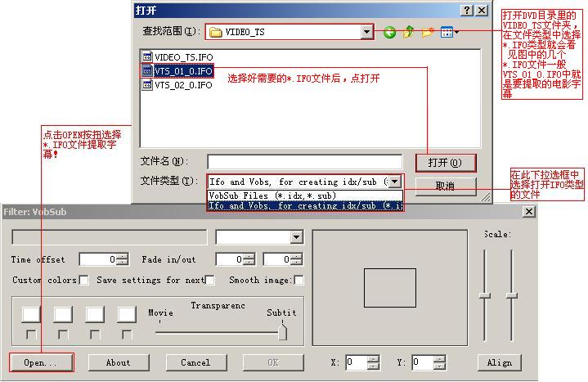The width and height of the screenshot is (588, 382).
Task: Enable the Custom colors checkbox
Action: tap(83, 281)
